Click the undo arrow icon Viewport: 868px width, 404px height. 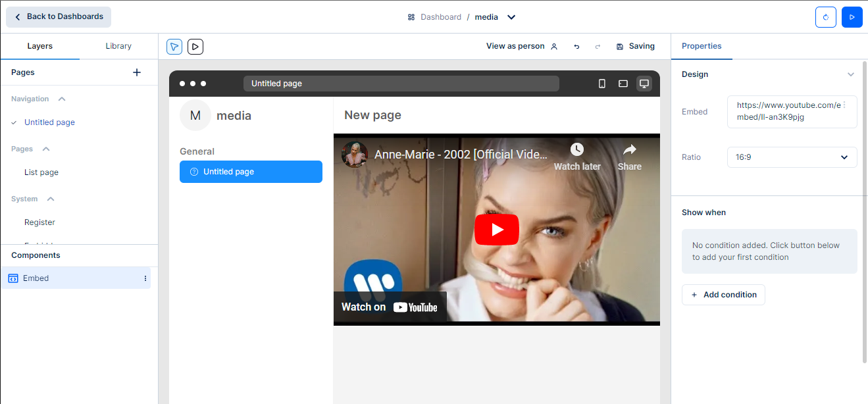576,47
